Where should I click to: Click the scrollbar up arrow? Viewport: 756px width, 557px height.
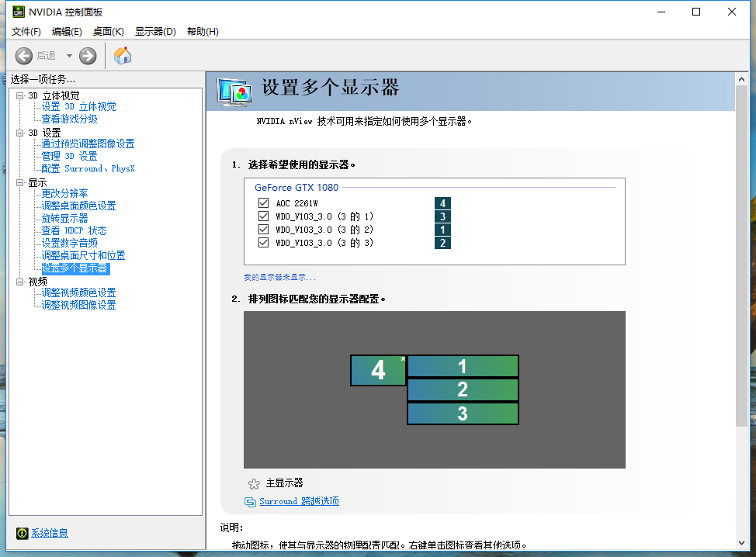pos(741,79)
